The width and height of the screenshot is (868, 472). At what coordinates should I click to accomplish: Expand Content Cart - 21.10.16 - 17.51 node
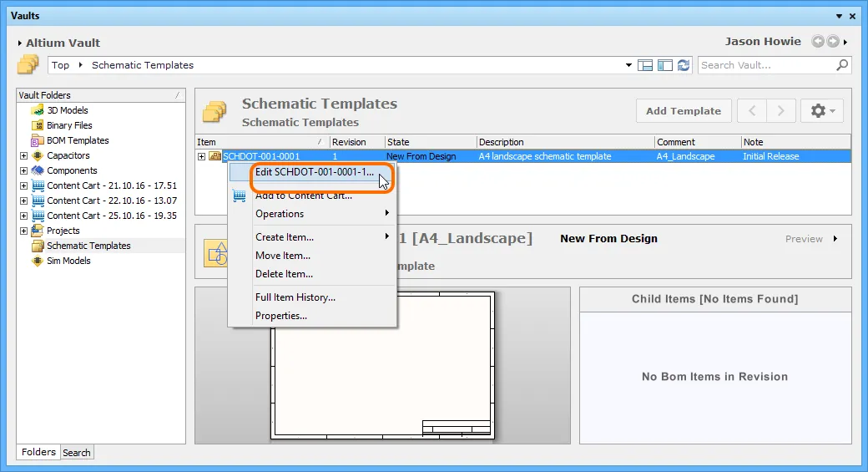[x=24, y=185]
